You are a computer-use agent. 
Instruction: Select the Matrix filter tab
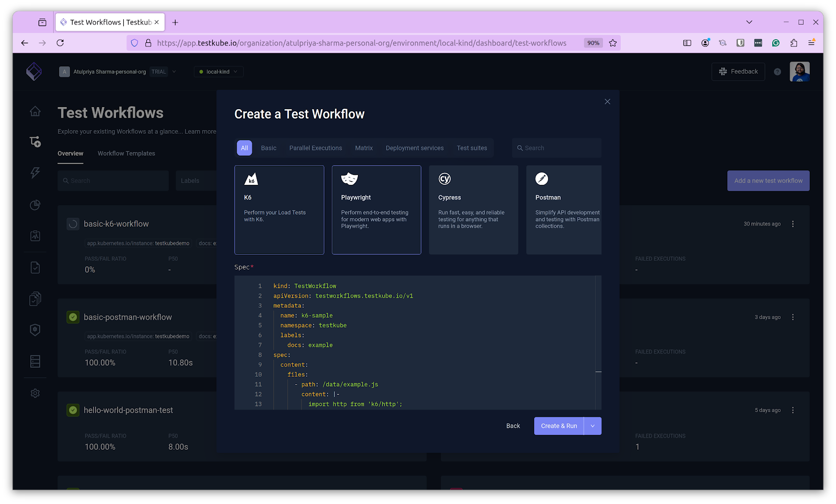tap(364, 148)
